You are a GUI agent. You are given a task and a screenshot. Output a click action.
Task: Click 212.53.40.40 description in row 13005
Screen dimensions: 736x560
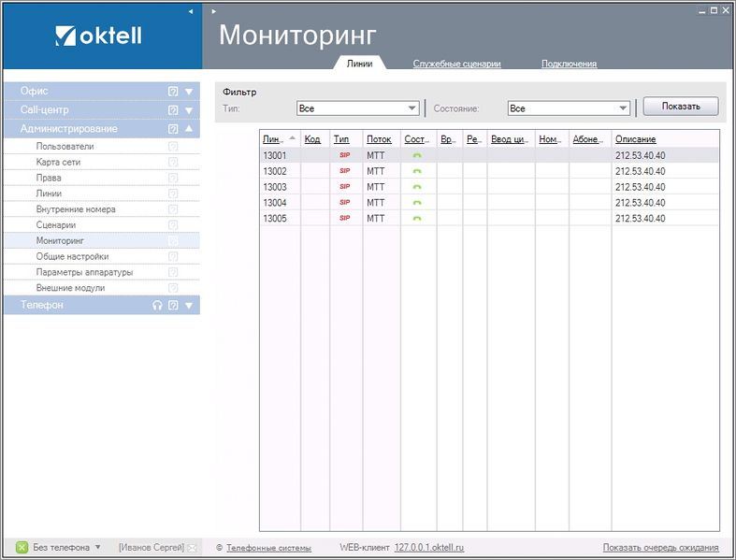point(641,218)
